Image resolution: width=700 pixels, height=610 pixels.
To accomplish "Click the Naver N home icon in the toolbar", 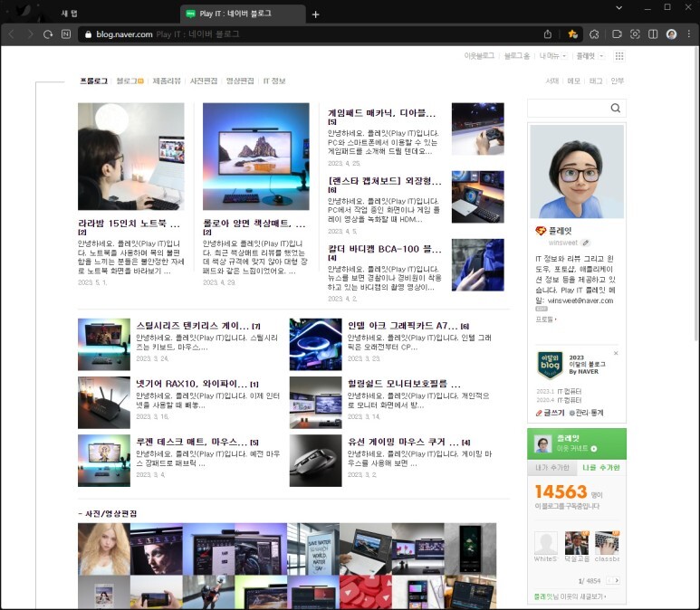I will point(66,34).
